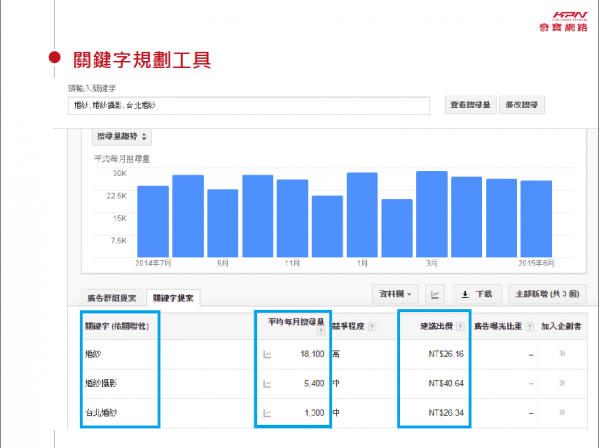Click the NT$26.16 suggested bid
Viewport: 600px width, 448px height.
(446, 354)
